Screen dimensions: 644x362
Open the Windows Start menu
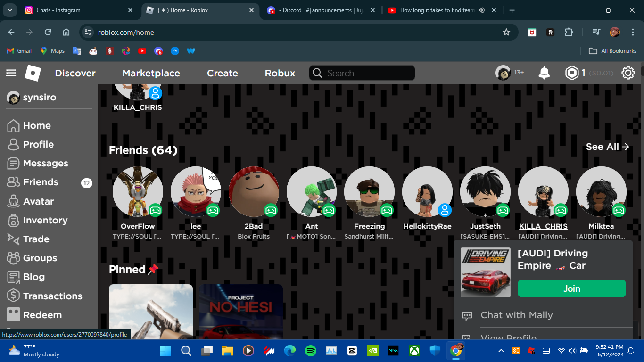coord(165,351)
